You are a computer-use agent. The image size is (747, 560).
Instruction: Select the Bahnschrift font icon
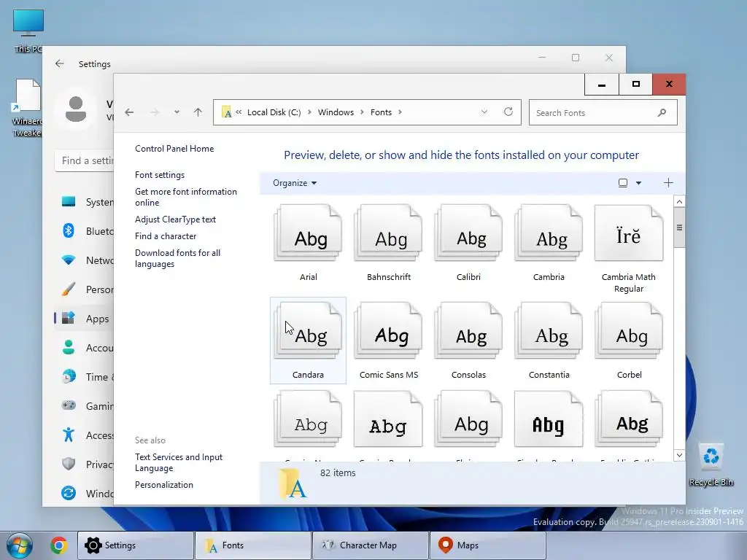[388, 233]
